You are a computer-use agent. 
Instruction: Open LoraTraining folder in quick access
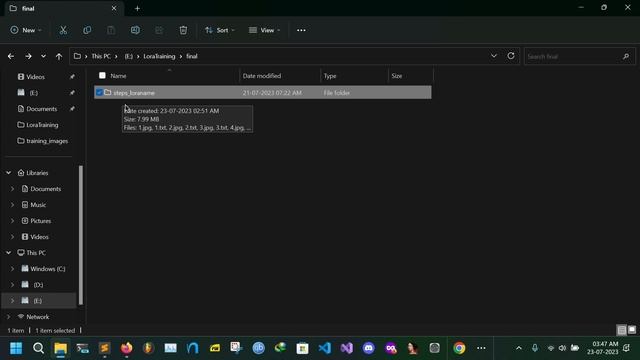(x=42, y=125)
